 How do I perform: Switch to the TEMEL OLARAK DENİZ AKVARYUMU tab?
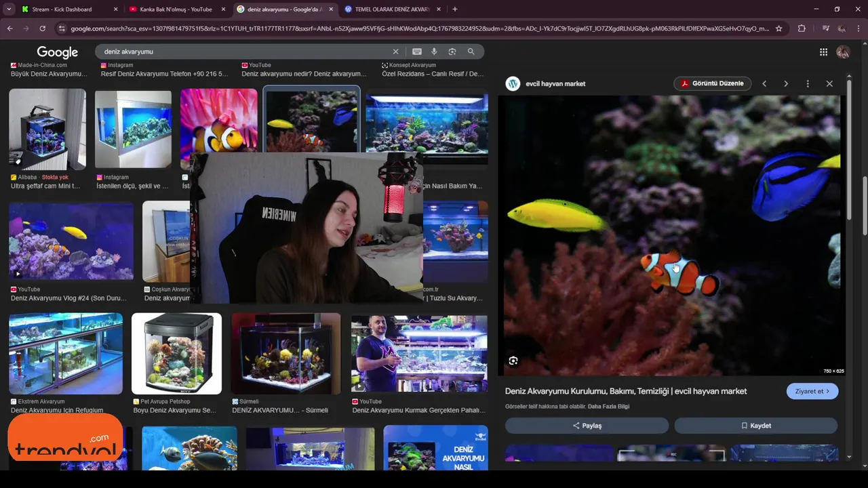pos(392,9)
